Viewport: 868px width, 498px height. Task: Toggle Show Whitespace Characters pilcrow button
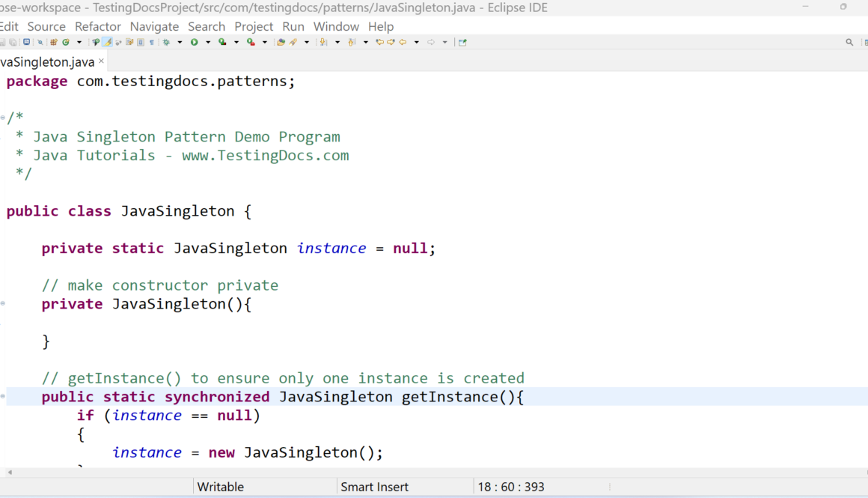coord(152,43)
